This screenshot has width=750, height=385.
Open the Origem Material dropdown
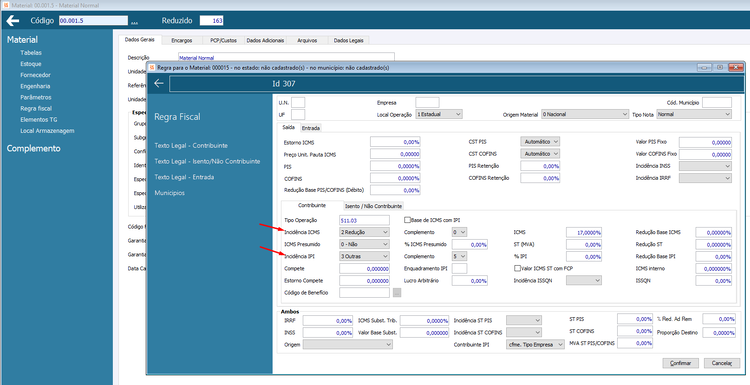585,115
